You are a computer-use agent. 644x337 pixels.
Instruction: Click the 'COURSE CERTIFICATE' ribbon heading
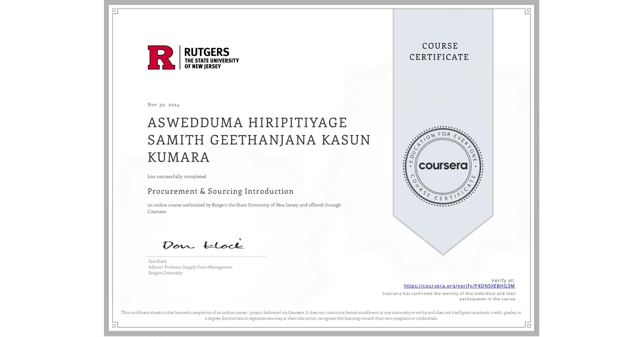pyautogui.click(x=439, y=51)
